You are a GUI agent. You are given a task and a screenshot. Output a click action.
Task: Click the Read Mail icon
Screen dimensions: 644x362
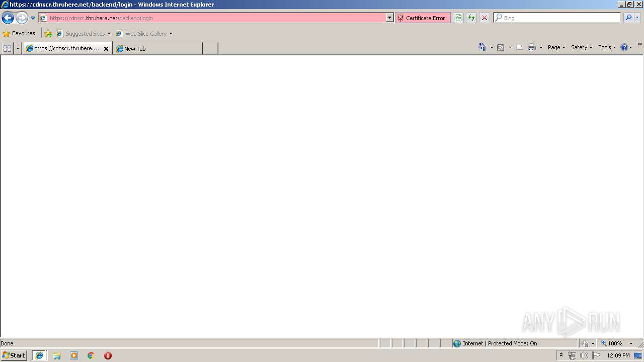(x=520, y=47)
